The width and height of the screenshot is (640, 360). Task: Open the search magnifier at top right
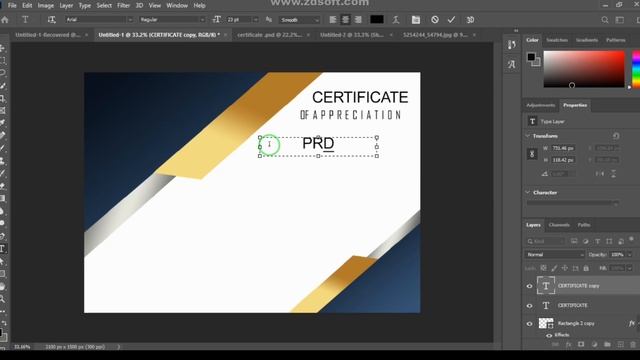point(605,20)
